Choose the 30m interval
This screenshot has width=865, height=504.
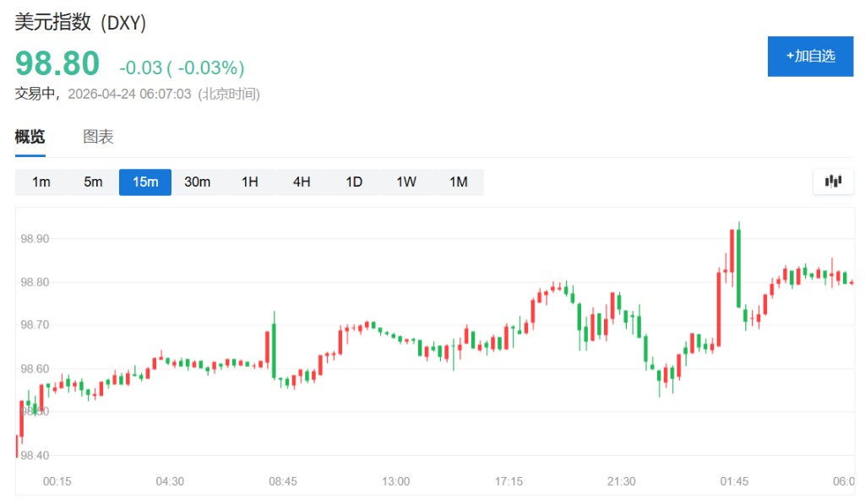coord(197,182)
